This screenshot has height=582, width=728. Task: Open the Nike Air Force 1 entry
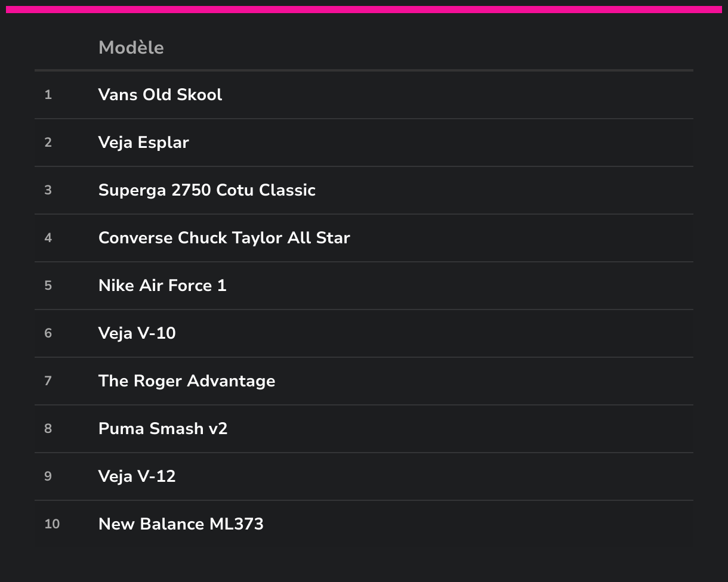point(363,286)
